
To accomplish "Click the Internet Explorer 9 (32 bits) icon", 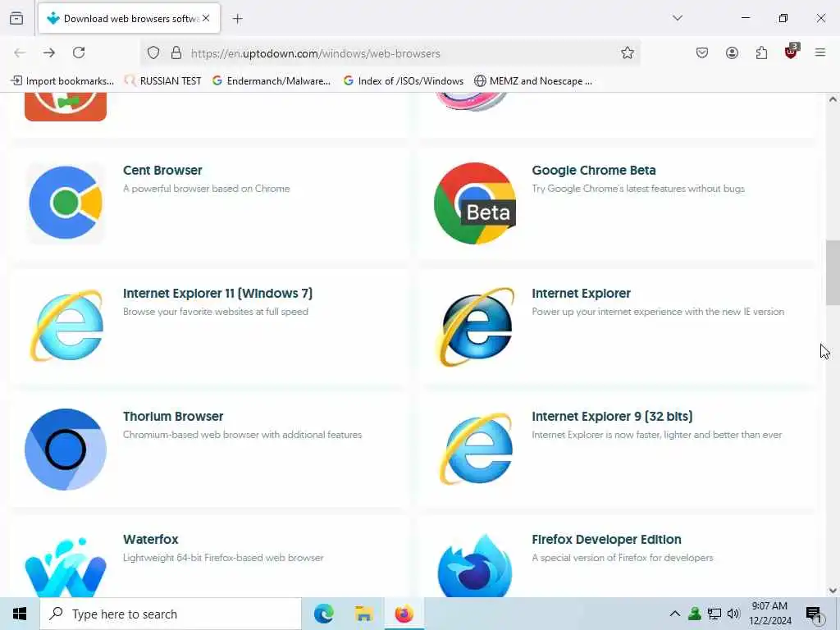I will [475, 450].
